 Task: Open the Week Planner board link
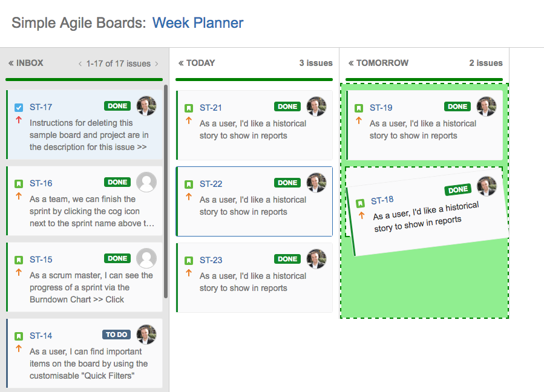pyautogui.click(x=198, y=23)
